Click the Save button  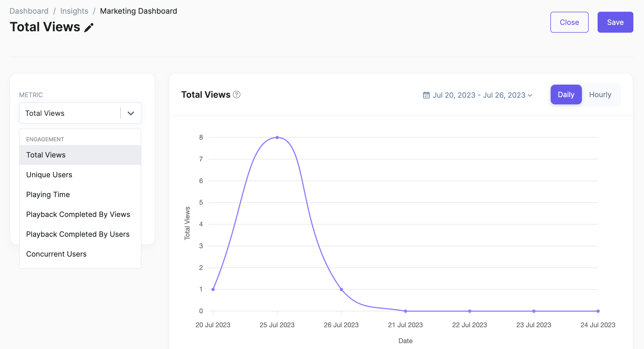[x=615, y=22]
